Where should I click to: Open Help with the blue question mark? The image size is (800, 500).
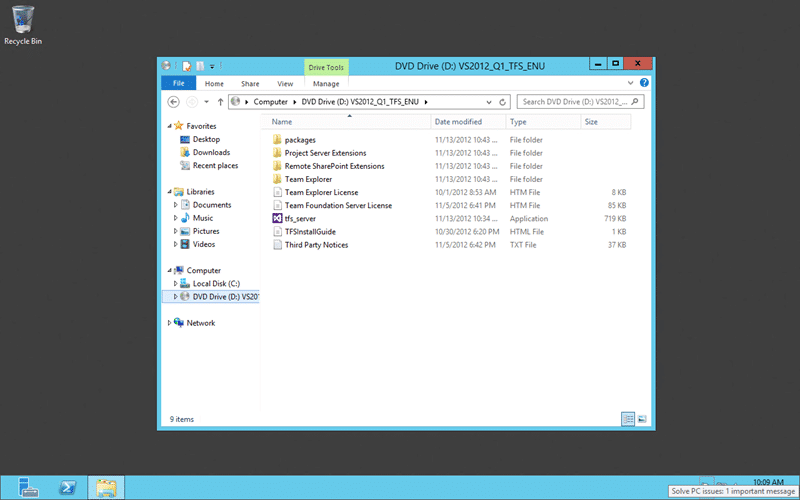pos(644,83)
